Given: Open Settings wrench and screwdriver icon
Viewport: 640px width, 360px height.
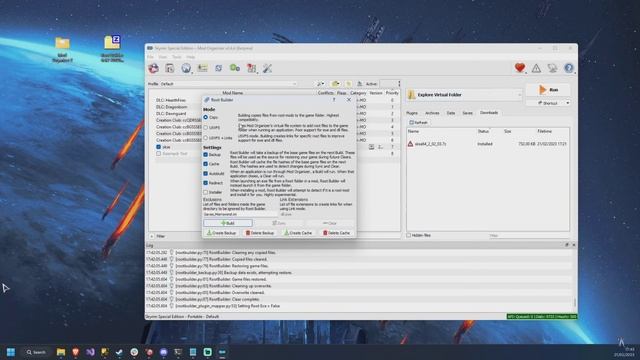Looking at the screenshot, I should click(x=267, y=68).
